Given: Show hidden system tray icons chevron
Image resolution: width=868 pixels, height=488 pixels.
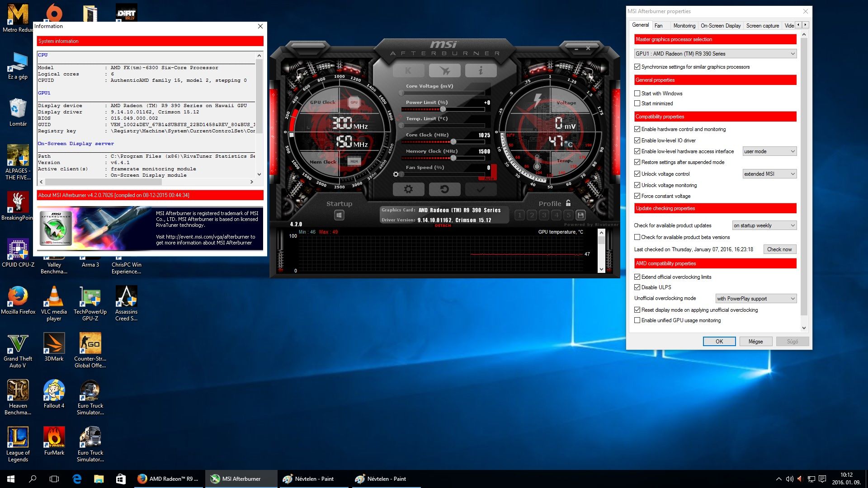Looking at the screenshot, I should [x=778, y=479].
